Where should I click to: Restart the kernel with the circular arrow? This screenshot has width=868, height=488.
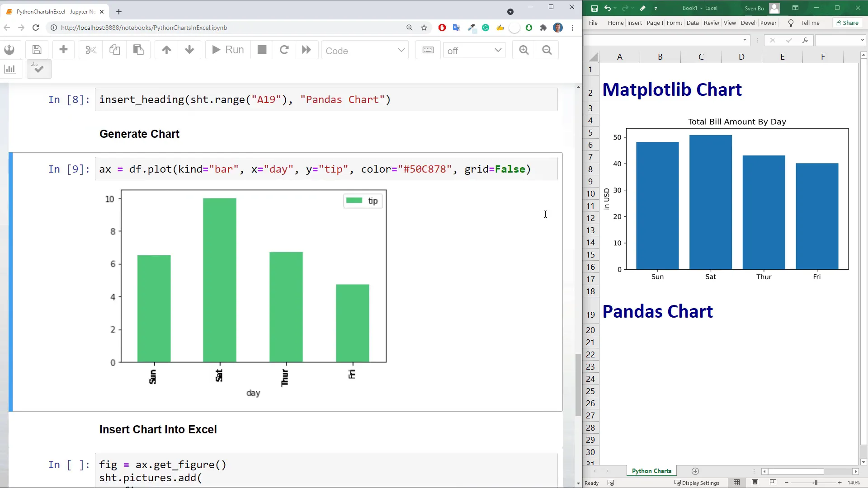point(284,50)
